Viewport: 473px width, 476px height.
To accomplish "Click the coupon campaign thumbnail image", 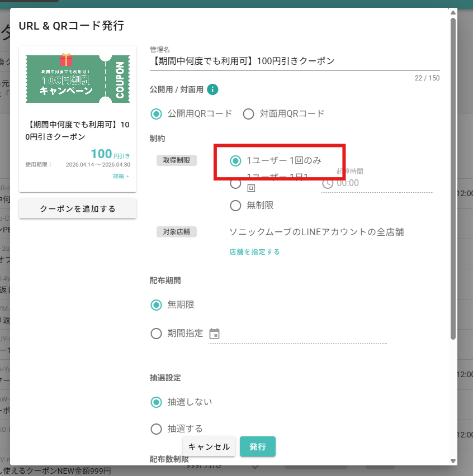I will tap(78, 78).
